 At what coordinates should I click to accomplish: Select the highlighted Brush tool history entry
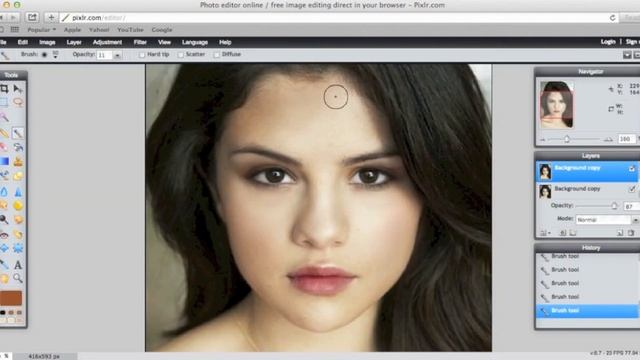pos(587,311)
